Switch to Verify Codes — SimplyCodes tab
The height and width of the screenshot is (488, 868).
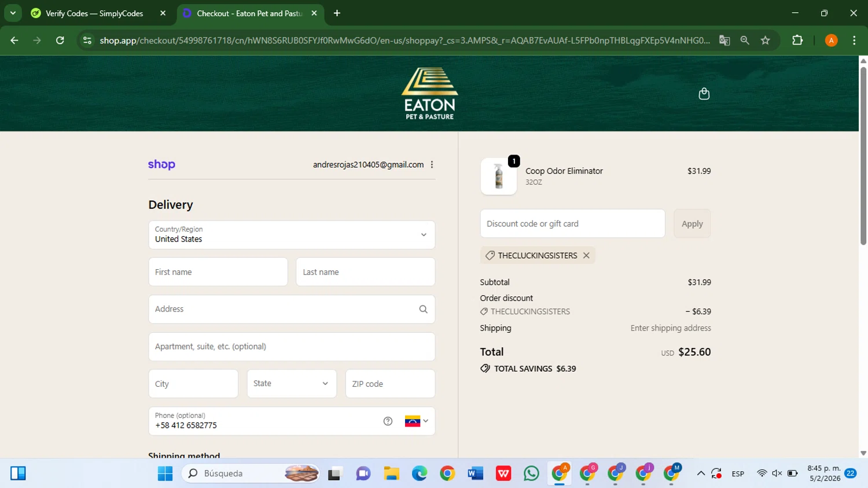94,13
